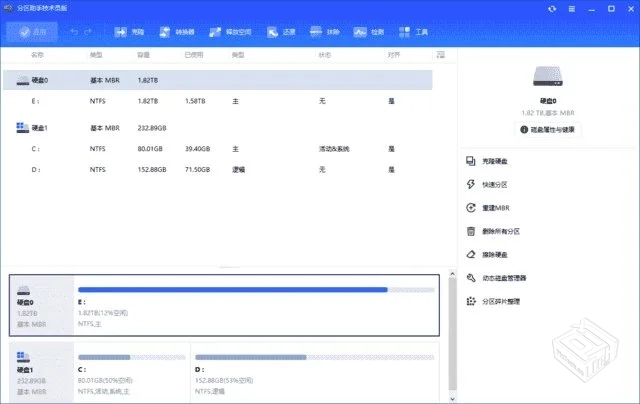Image resolution: width=640 pixels, height=404 pixels.
Task: Click the app icon in title bar
Action: [8, 8]
